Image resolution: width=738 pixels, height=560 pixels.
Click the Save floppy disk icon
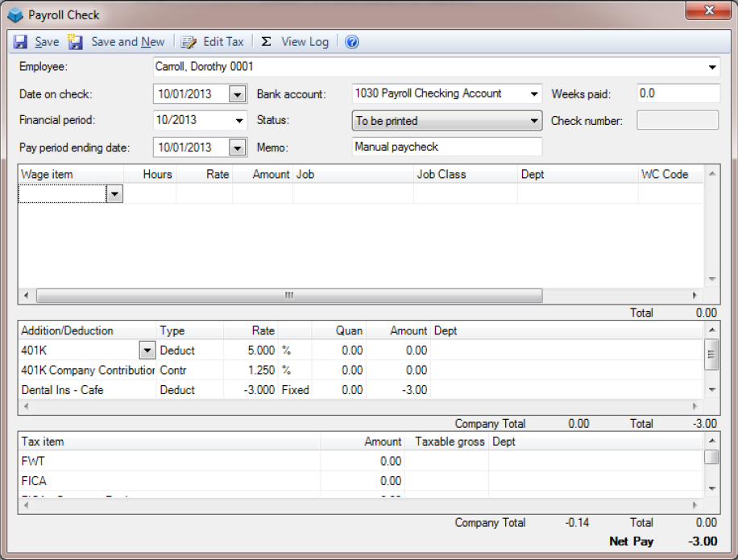pyautogui.click(x=21, y=42)
